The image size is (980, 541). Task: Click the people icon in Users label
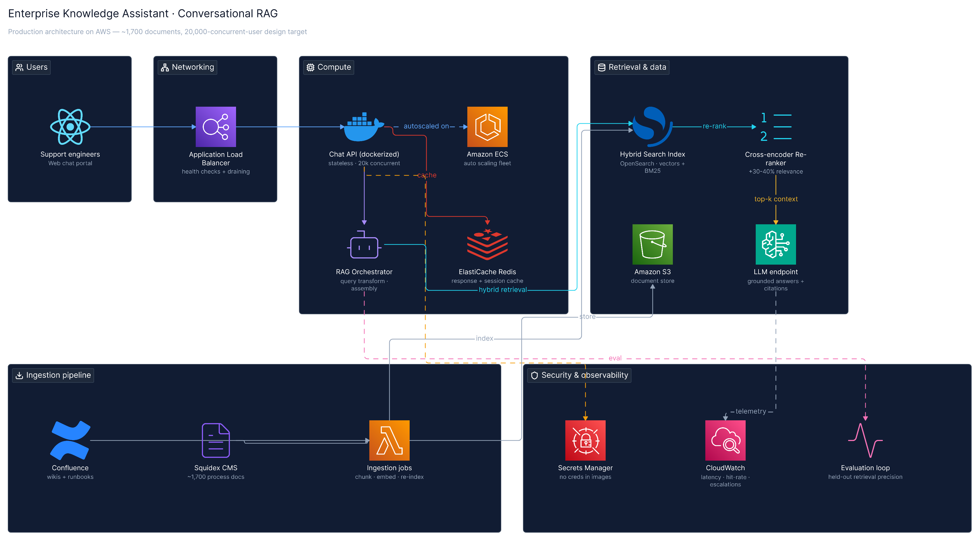(19, 67)
